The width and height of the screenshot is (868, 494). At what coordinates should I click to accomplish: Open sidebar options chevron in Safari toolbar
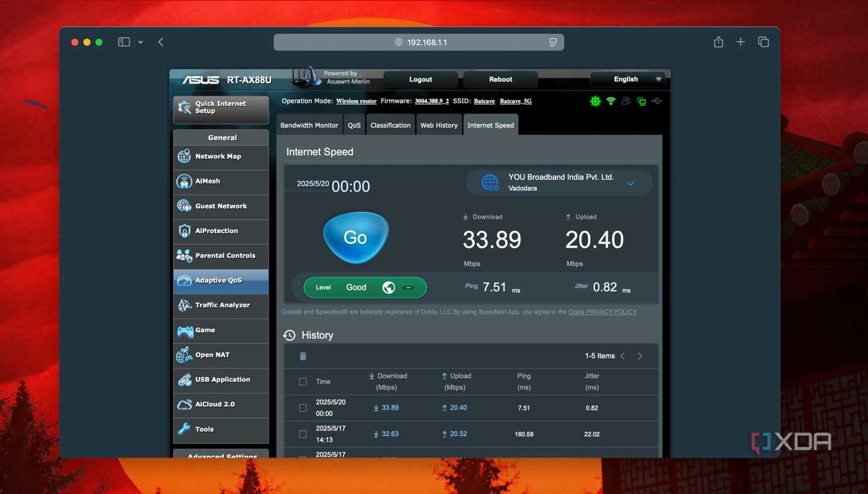[x=140, y=42]
